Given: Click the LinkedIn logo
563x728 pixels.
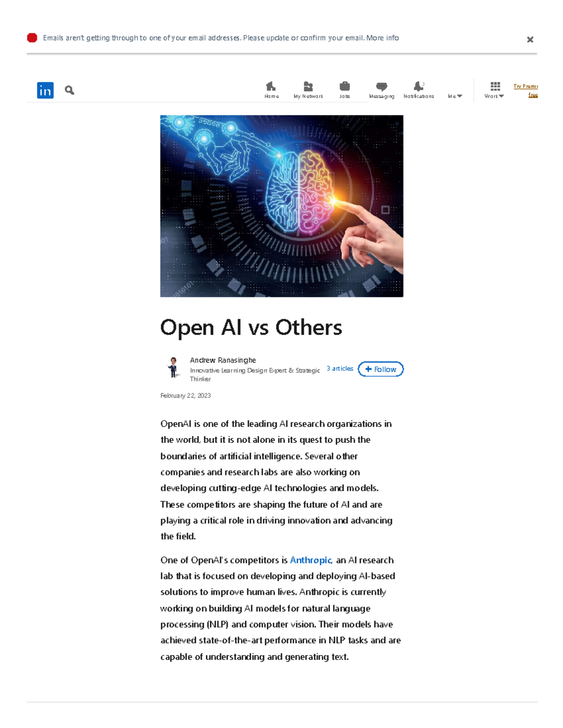Looking at the screenshot, I should pyautogui.click(x=45, y=90).
